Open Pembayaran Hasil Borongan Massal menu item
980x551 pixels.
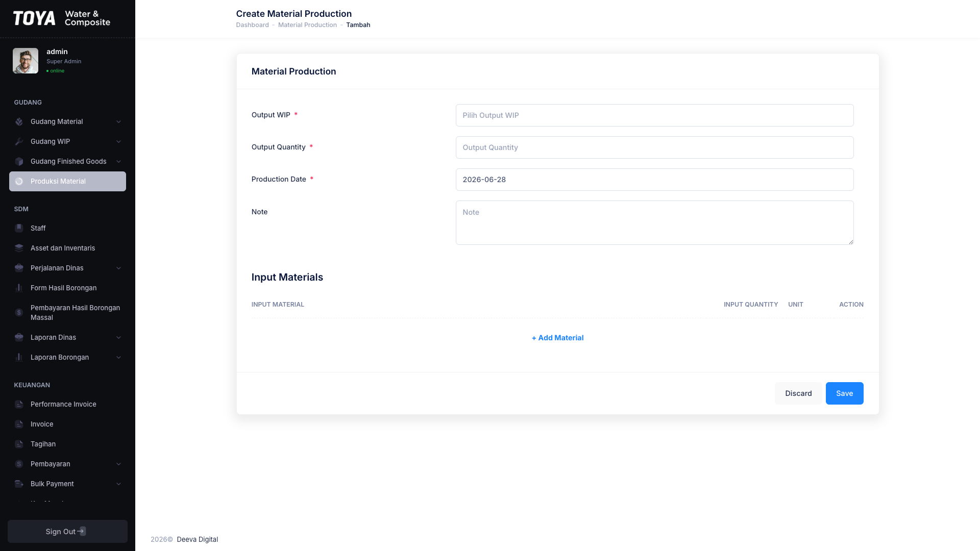click(67, 312)
